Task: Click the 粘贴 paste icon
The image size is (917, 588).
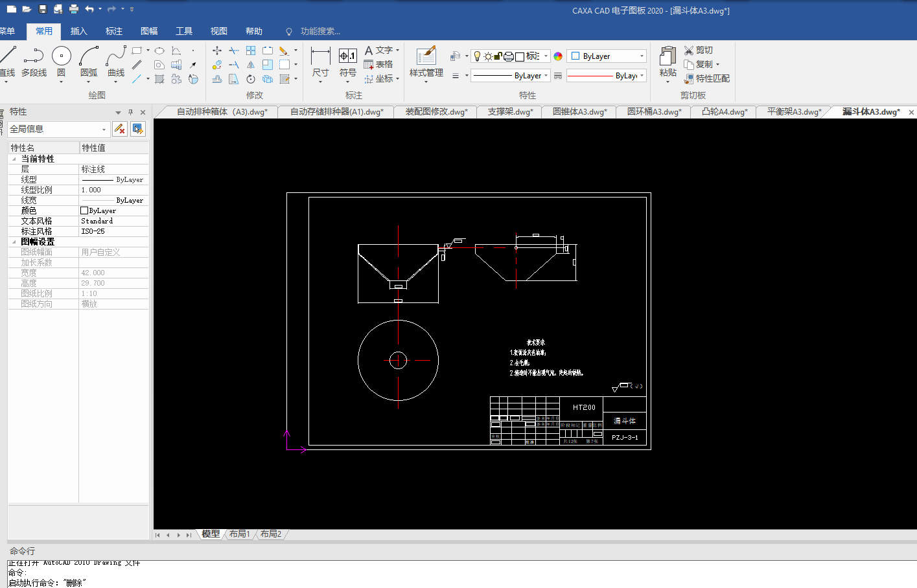Action: point(667,57)
